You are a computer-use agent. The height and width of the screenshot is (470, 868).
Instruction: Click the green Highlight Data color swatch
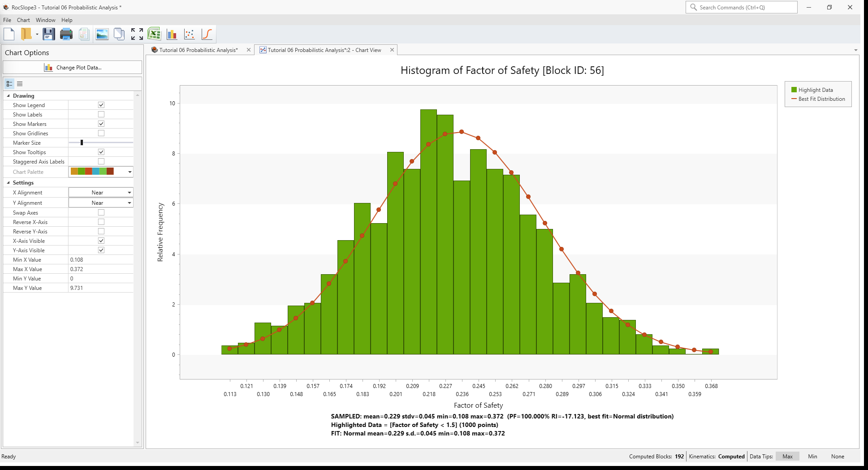coord(794,90)
